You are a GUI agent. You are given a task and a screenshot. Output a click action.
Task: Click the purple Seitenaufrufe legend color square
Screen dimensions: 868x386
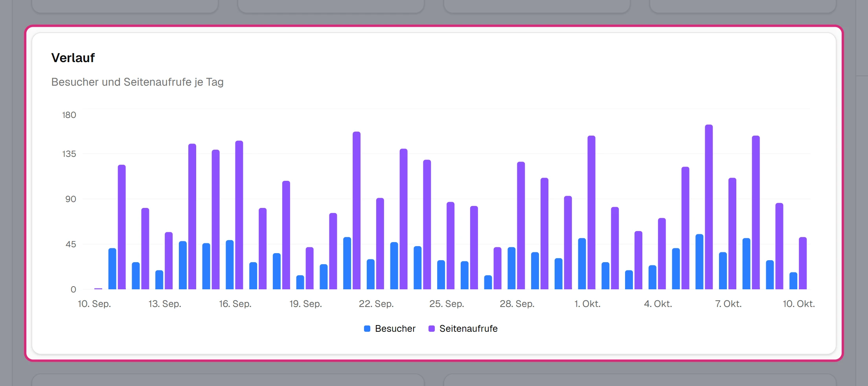432,329
